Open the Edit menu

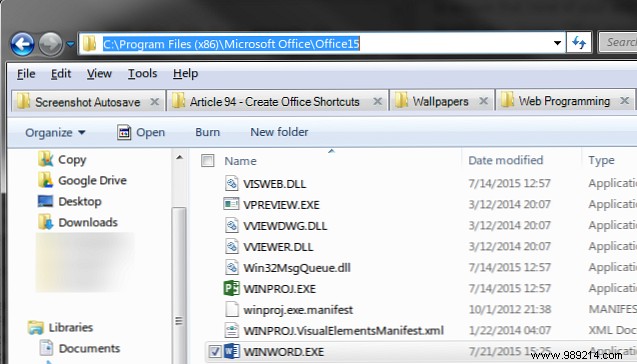(61, 74)
